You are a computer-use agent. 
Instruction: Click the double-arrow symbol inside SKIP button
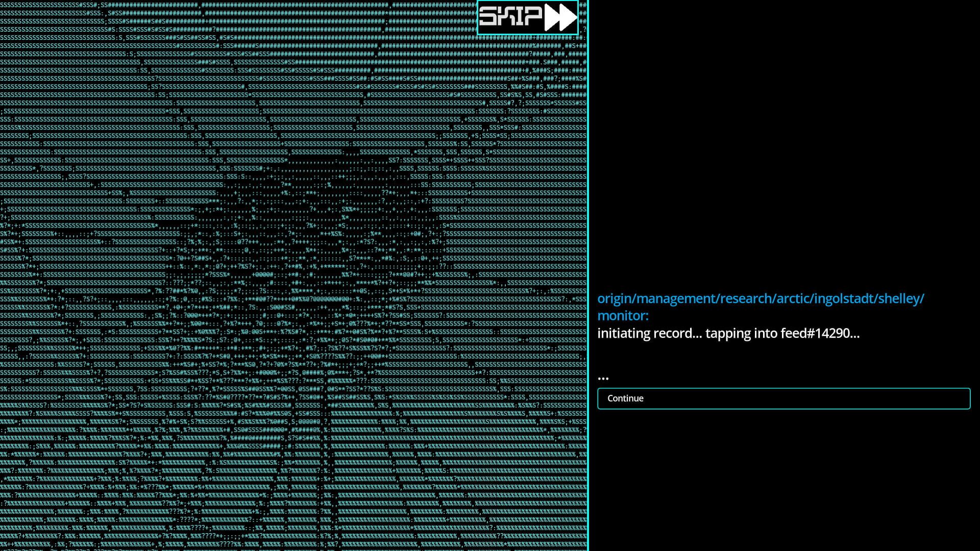pos(562,17)
